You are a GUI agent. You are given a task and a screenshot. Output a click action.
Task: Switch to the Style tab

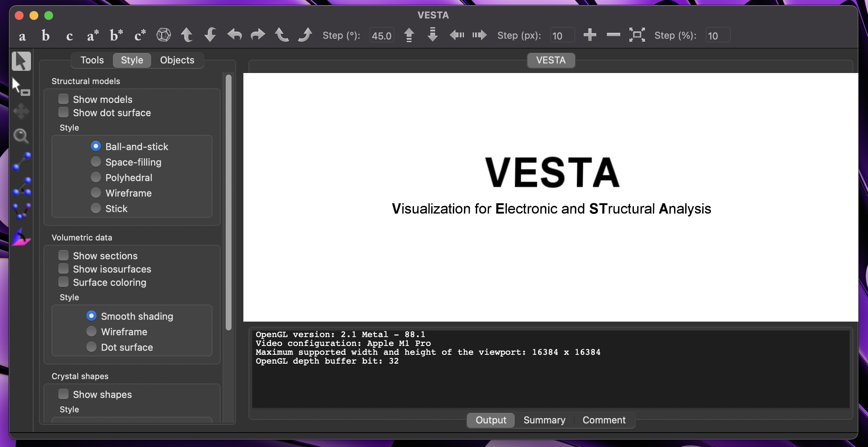coord(132,60)
